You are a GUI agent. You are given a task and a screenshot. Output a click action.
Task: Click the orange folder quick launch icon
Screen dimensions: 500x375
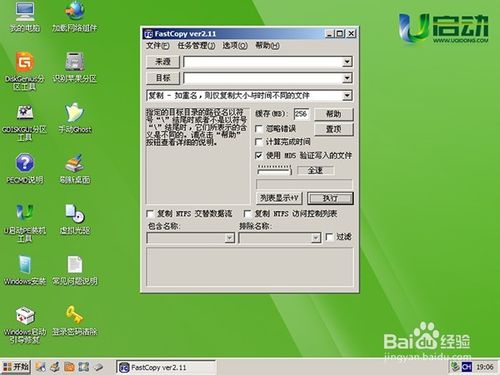(x=69, y=367)
